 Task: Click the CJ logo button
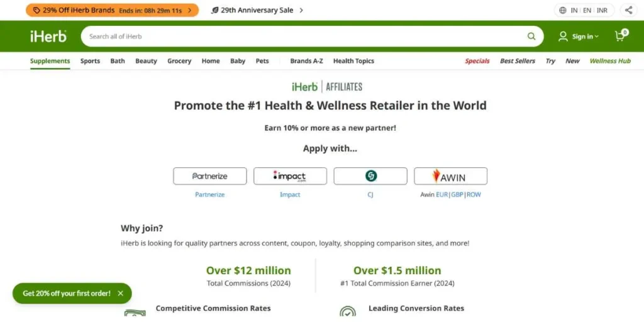pos(370,176)
